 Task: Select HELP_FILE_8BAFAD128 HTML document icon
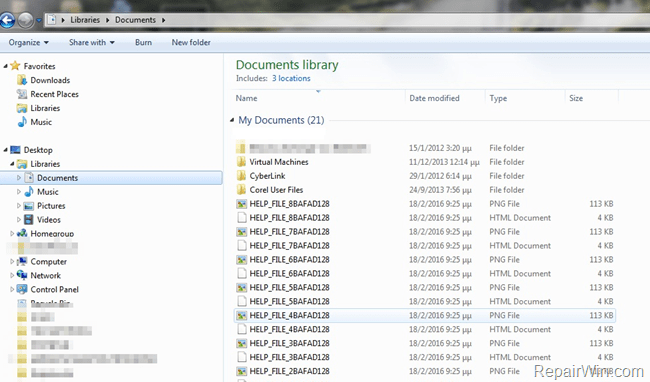(241, 218)
